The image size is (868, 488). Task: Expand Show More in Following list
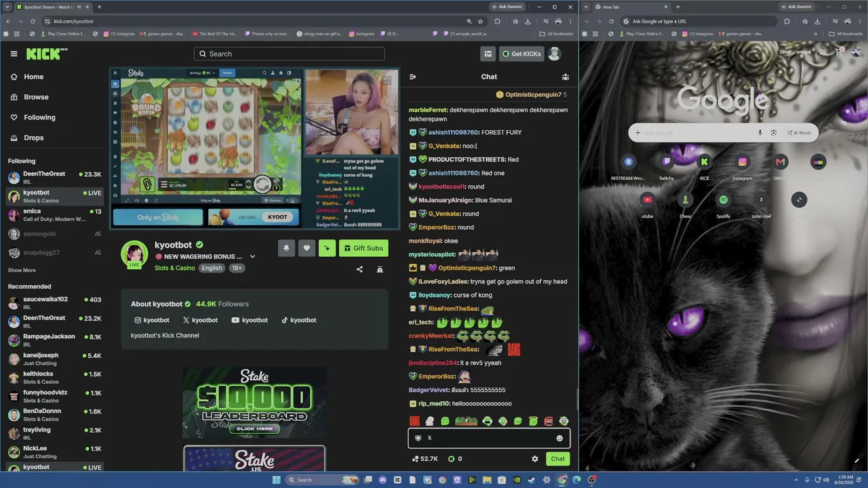pos(22,270)
